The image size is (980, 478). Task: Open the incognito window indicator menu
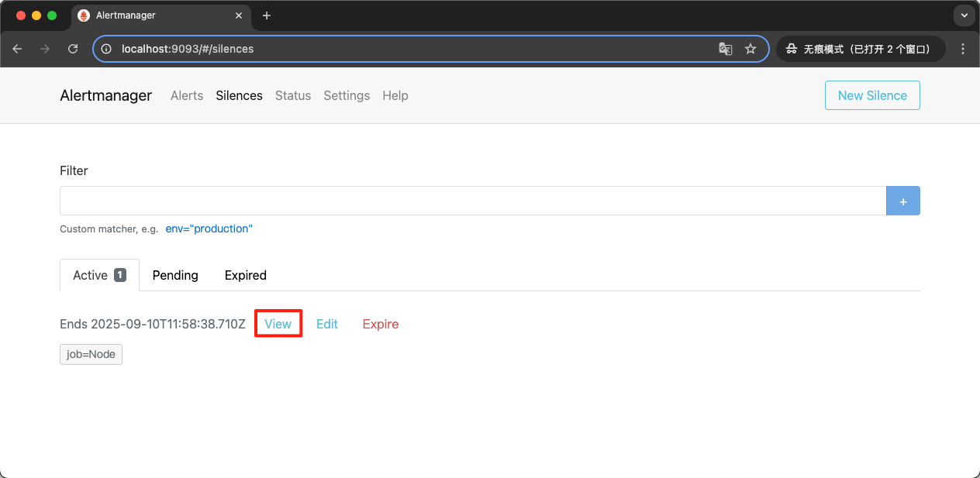860,48
